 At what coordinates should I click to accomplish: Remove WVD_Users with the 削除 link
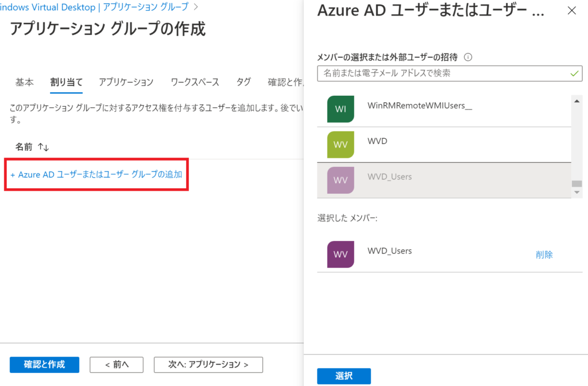tap(544, 255)
